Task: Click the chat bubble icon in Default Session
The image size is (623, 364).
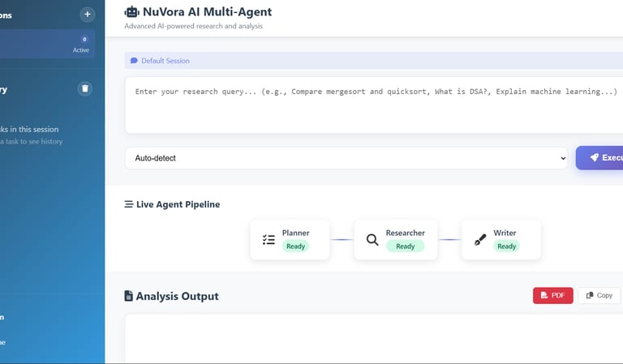Action: coord(134,61)
